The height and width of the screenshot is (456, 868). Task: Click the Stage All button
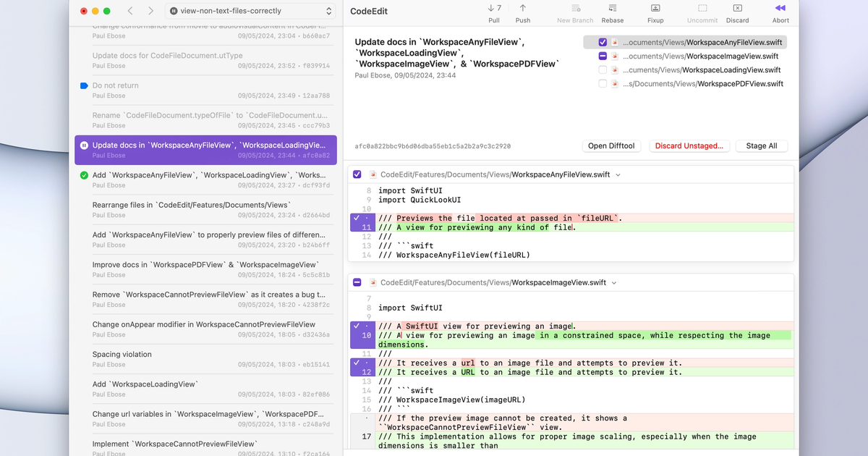click(762, 145)
